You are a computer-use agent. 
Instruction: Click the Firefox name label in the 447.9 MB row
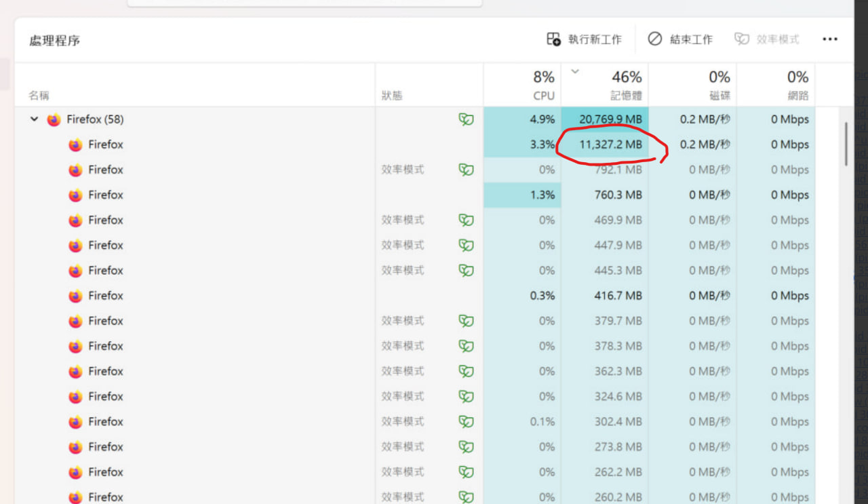pos(106,245)
